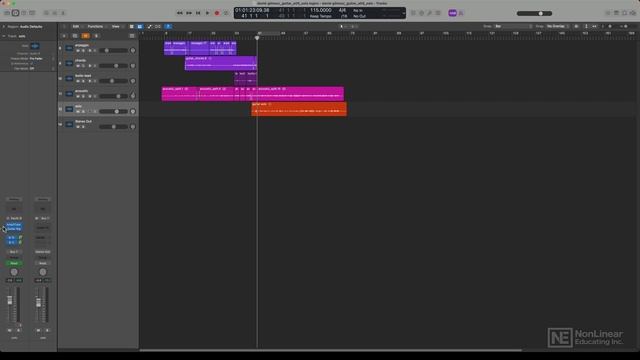
Task: Click the Setting button on left channel strip
Action: 14,199
